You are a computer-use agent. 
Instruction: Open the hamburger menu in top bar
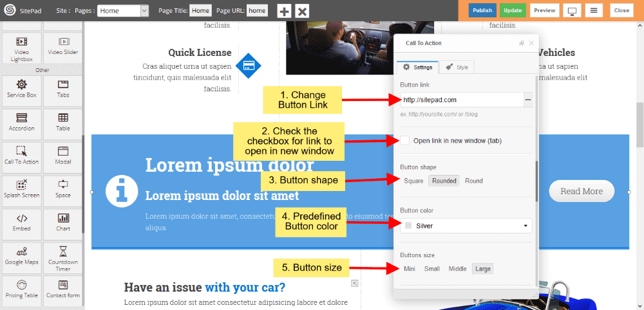594,11
